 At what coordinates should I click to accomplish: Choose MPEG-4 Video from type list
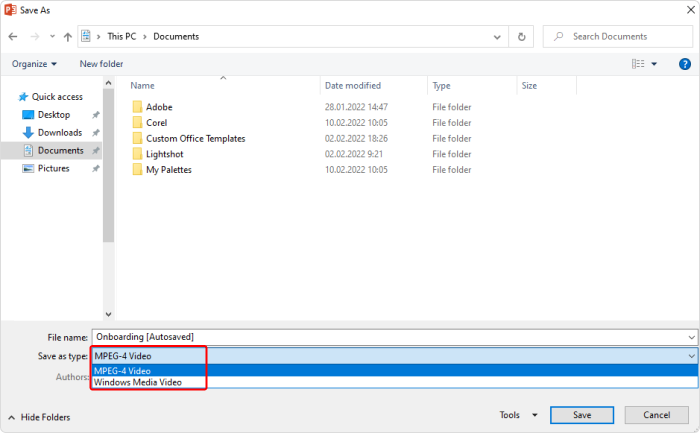[395, 371]
